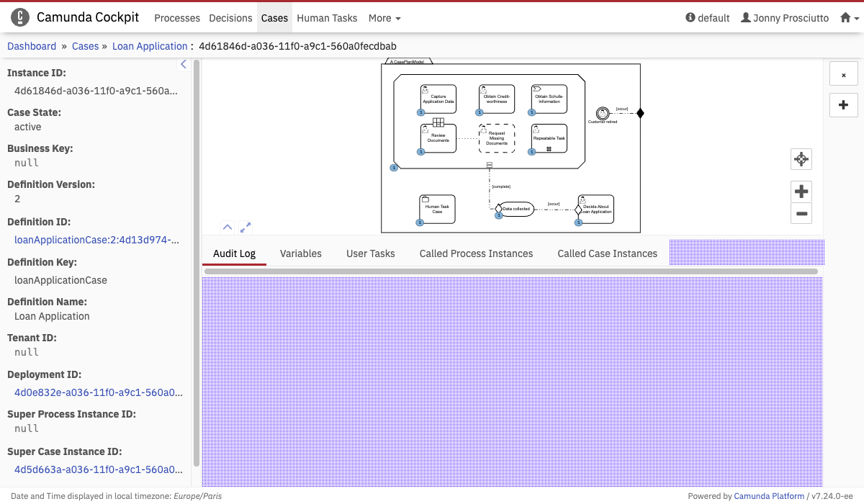Click the Camunda Cockpit logo icon

click(22, 17)
